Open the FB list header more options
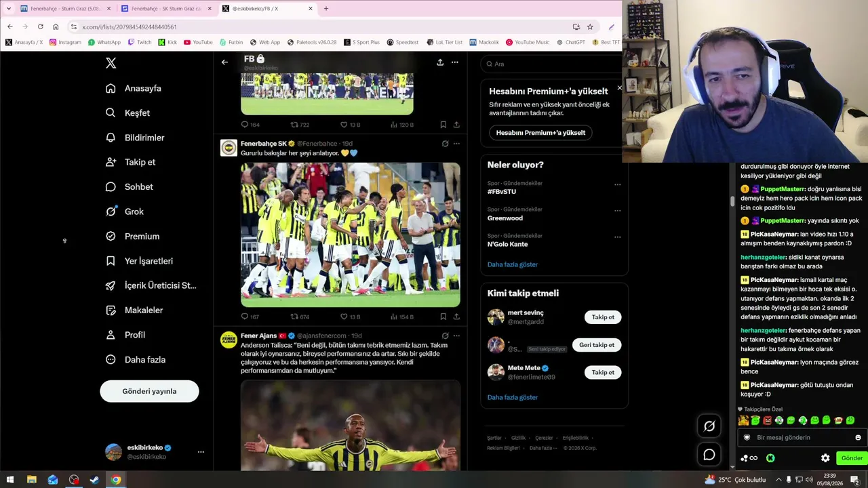Screen dimensions: 868x488 (455, 62)
